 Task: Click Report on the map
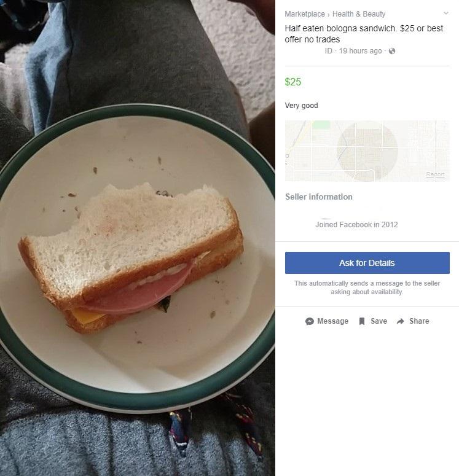click(x=435, y=174)
